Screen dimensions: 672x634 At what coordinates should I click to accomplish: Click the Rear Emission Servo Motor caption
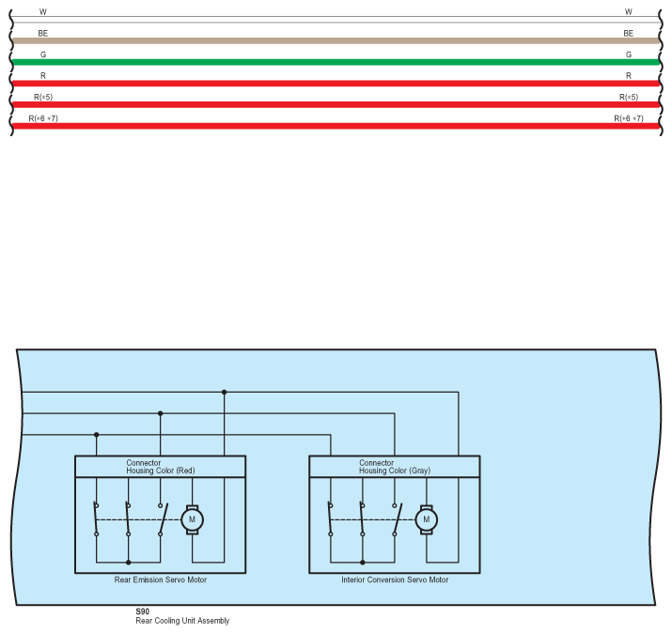pos(160,580)
